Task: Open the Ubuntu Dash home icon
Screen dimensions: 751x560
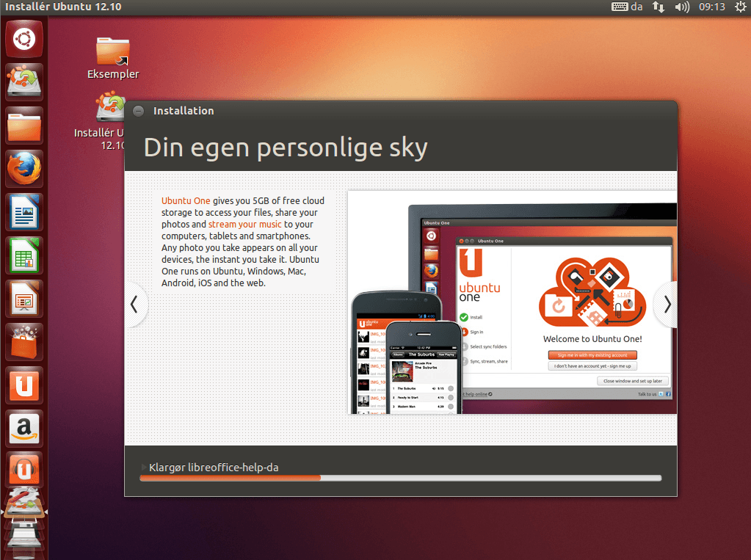Action: click(23, 38)
